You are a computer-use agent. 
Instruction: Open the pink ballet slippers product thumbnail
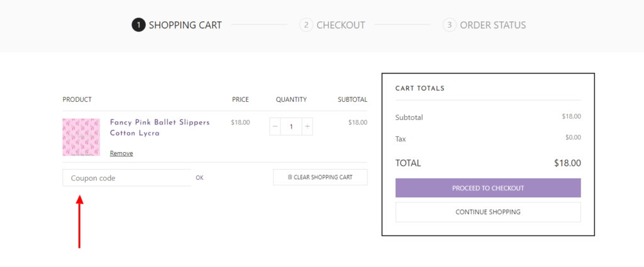[x=81, y=137]
